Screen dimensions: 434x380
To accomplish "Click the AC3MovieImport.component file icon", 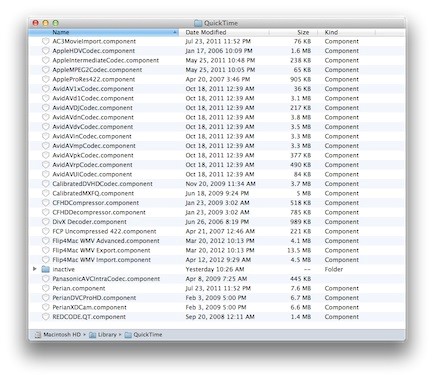I will (46, 41).
